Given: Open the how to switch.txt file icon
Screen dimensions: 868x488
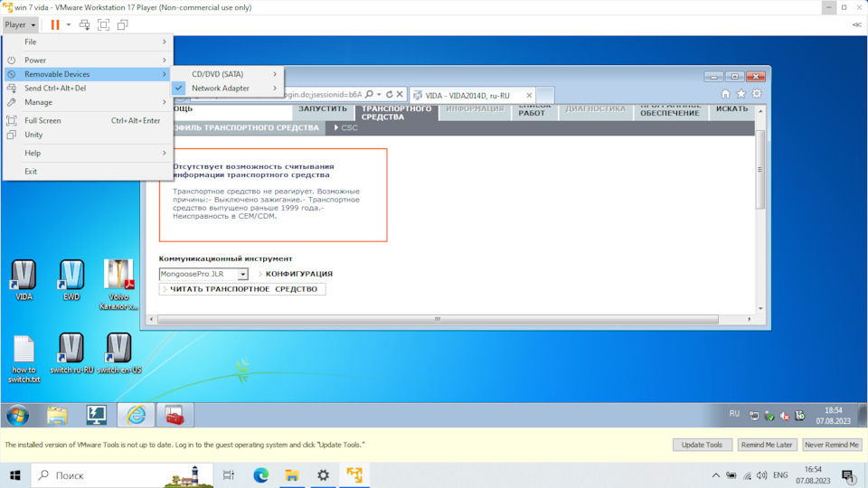Looking at the screenshot, I should [x=24, y=352].
